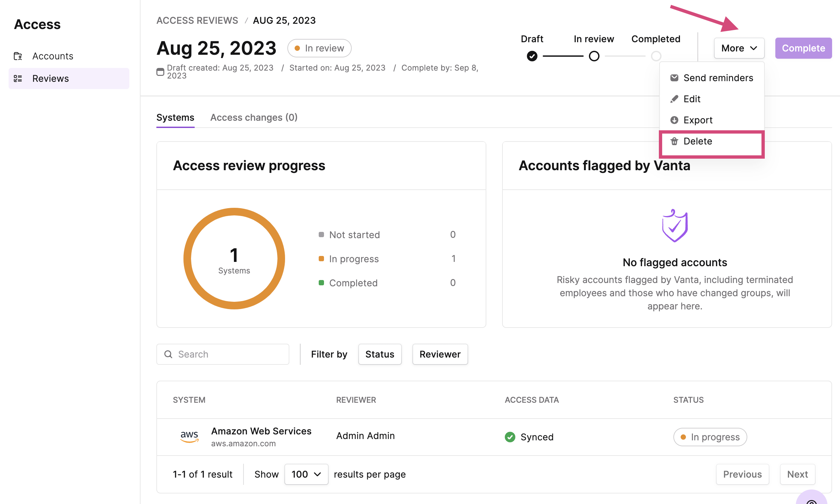Click the Reviews checklist icon in sidebar

tap(18, 79)
